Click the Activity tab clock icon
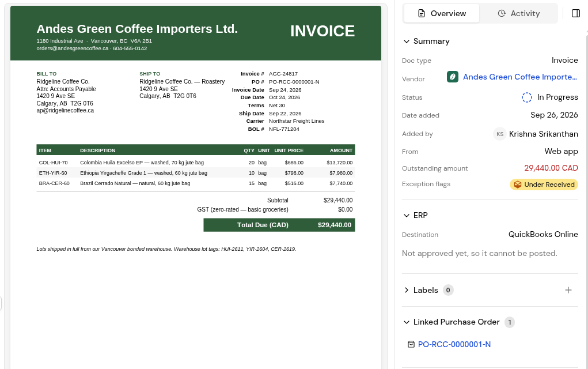Screen dimensions: 588x369 pyautogui.click(x=502, y=13)
